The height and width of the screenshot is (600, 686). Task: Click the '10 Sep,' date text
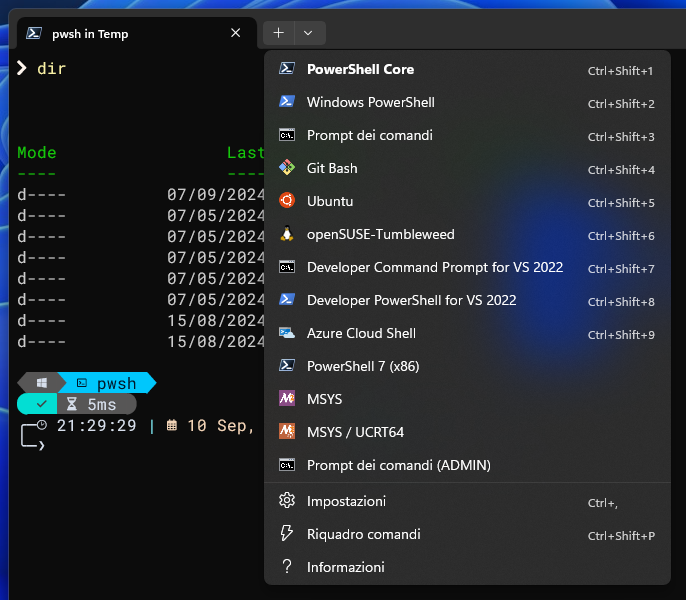[x=220, y=425]
